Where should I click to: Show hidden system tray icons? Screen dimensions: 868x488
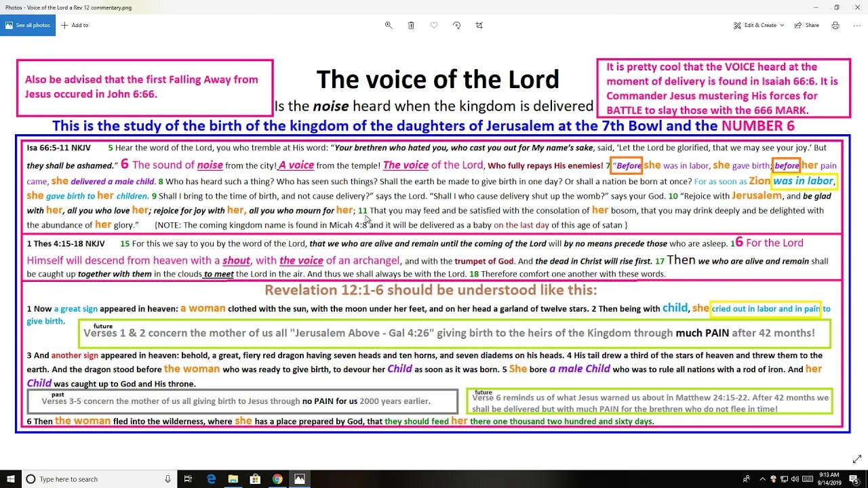(762, 479)
